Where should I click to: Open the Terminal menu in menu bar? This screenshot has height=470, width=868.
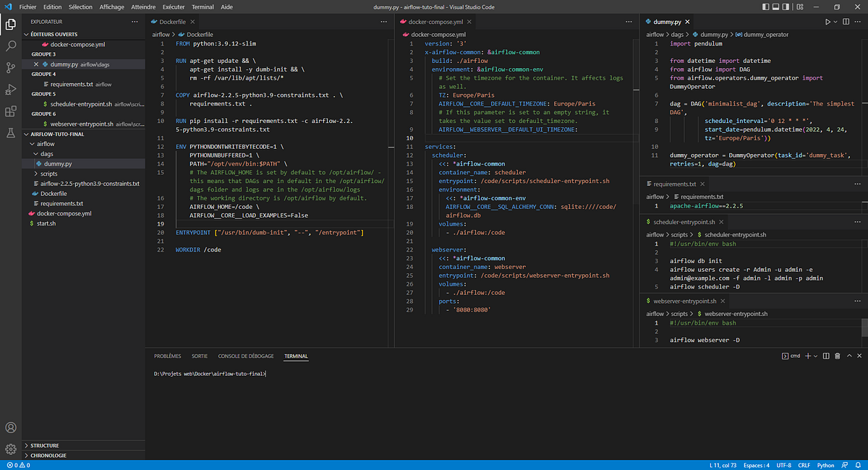203,7
